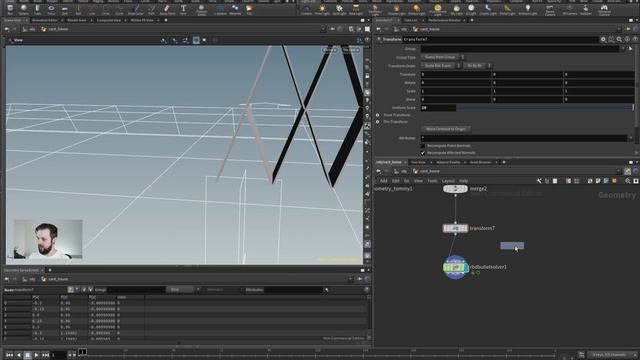Image resolution: width=640 pixels, height=360 pixels.
Task: Switch to the Composite View tab
Action: coord(109,20)
